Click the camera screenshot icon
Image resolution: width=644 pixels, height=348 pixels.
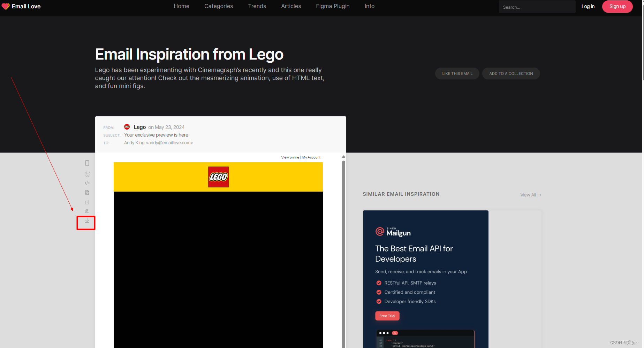click(87, 211)
